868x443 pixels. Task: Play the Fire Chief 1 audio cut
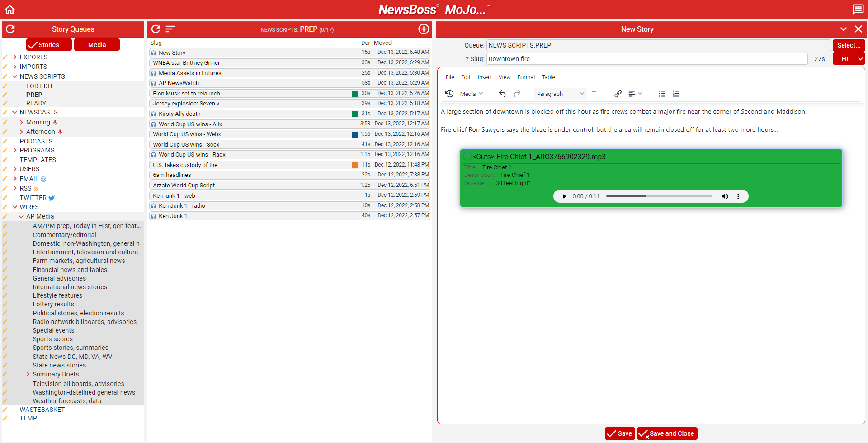click(x=564, y=196)
